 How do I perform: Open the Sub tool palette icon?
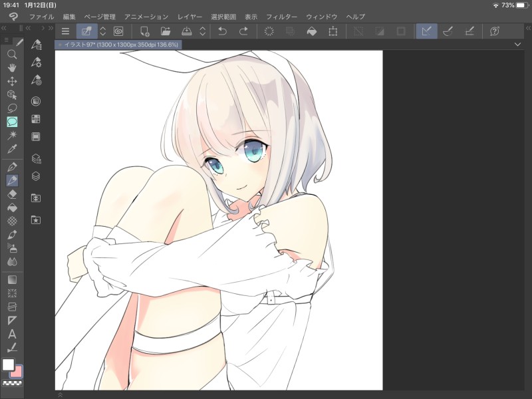[x=37, y=45]
